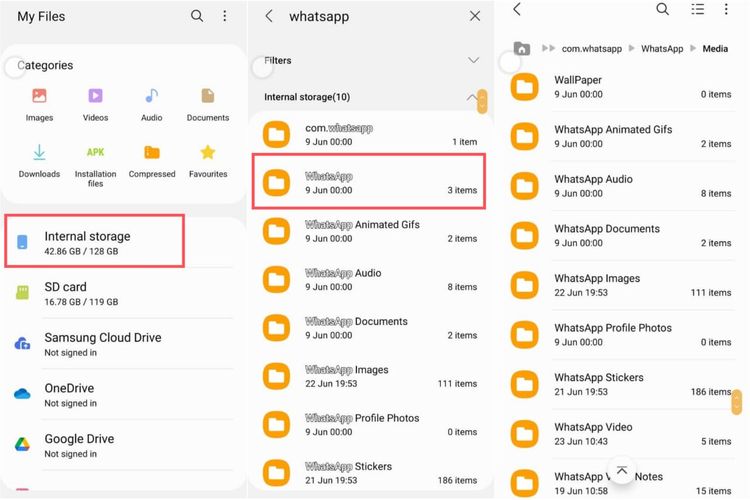Open WhatsApp Documents in Media folder
Image resolution: width=750 pixels, height=500 pixels.
(621, 236)
